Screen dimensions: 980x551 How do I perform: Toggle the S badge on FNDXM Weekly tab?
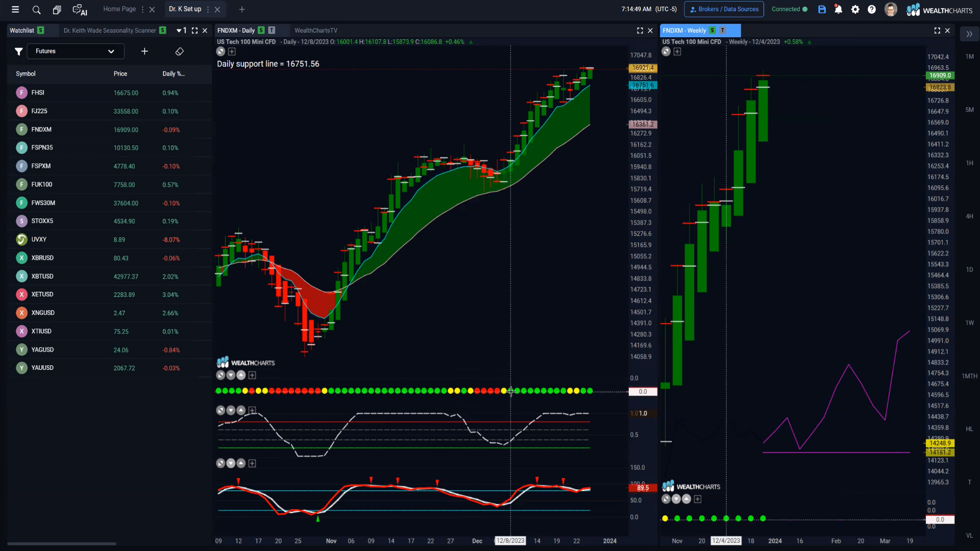tap(712, 31)
